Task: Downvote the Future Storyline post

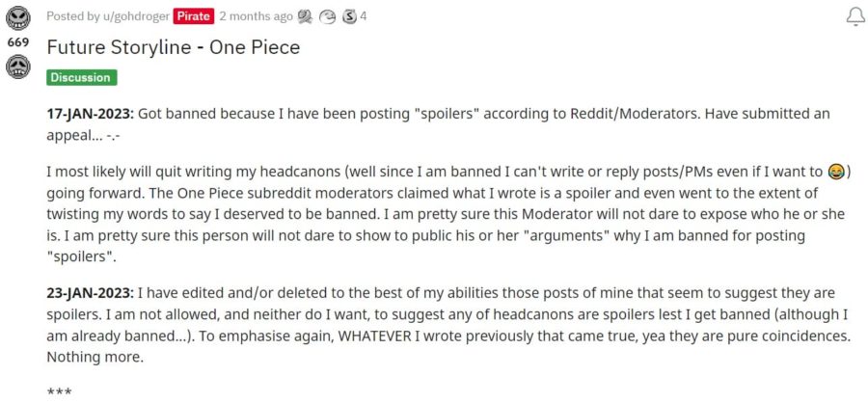Action: click(17, 67)
